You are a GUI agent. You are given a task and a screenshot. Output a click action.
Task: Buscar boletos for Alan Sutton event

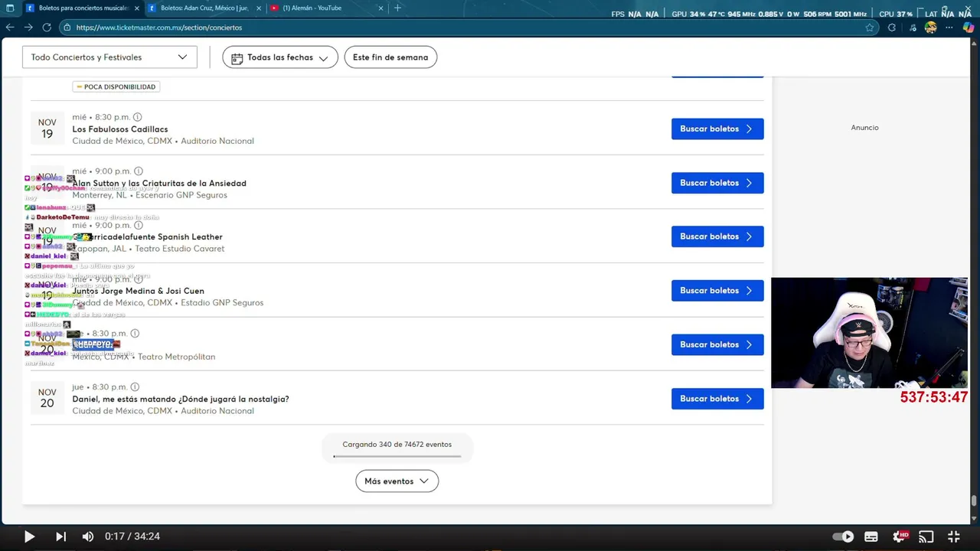coord(717,183)
